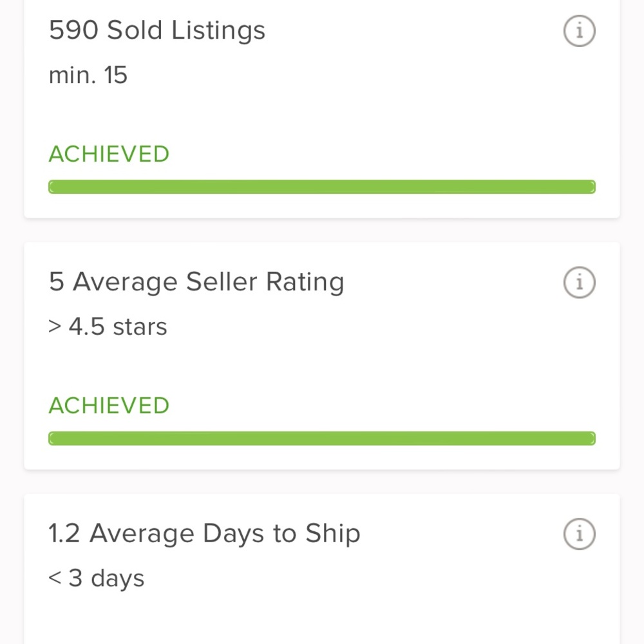Select the '> 4.5 stars' requirement text

pos(108,327)
